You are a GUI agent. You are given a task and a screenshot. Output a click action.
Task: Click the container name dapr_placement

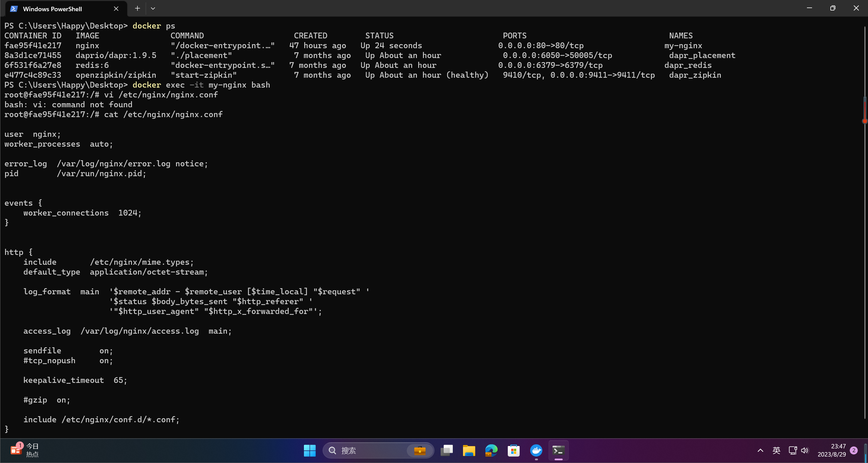tap(702, 55)
